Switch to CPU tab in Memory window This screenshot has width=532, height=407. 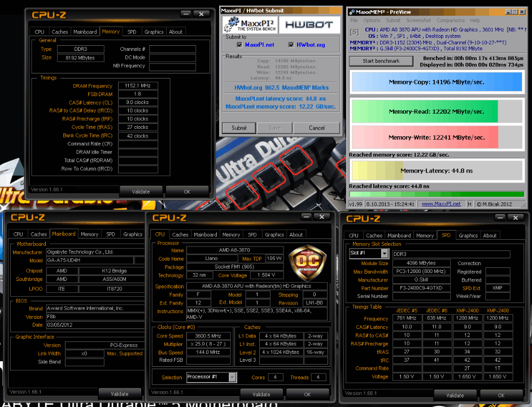pyautogui.click(x=40, y=32)
